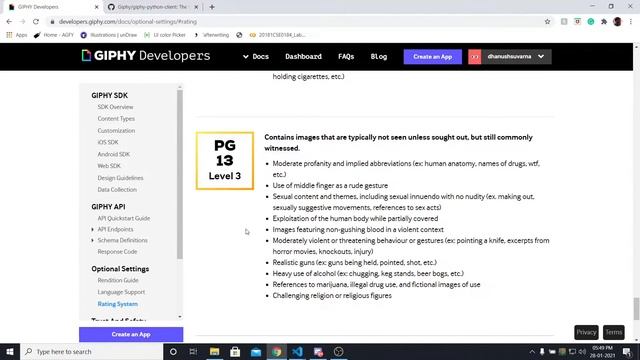Open iOS SDK docs link
The image size is (640, 360).
108,142
